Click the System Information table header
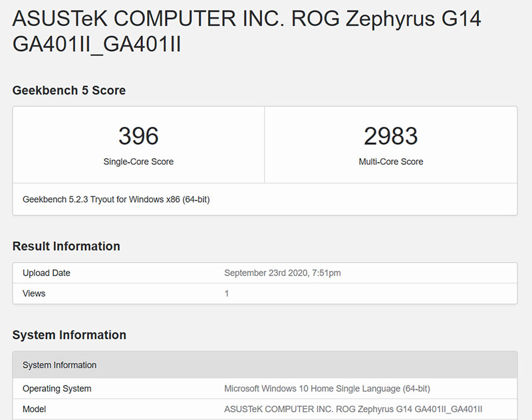This screenshot has width=532, height=420. coord(266,366)
